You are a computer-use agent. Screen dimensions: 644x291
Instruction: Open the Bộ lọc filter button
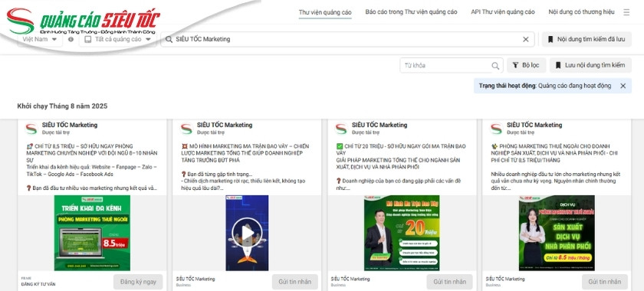coord(527,65)
